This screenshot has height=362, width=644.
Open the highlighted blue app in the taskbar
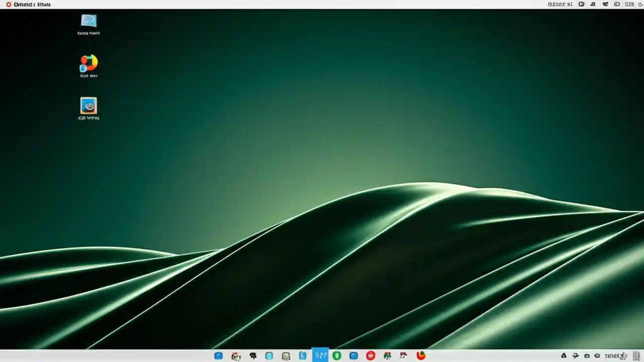pos(320,356)
